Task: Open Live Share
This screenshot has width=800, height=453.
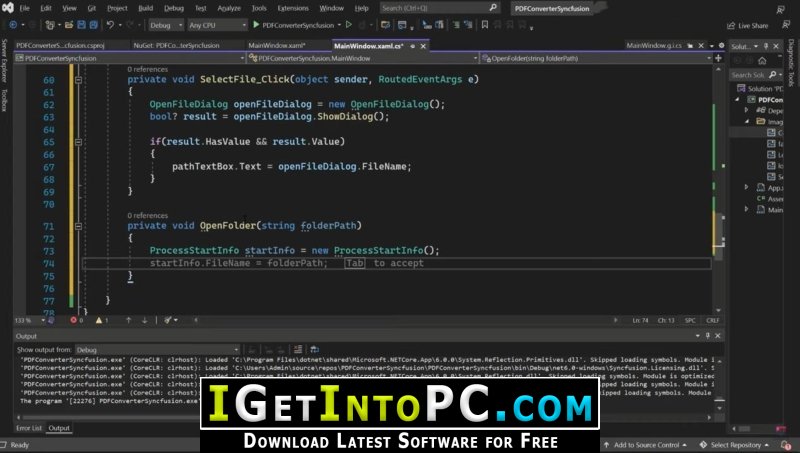Action: [x=747, y=26]
